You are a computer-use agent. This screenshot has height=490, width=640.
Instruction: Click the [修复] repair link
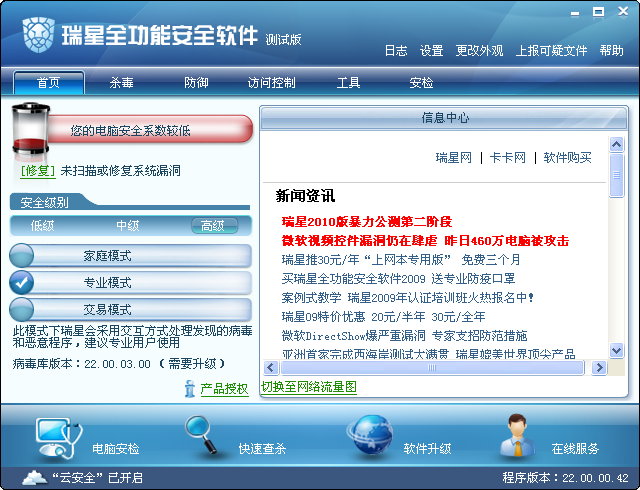click(x=38, y=171)
